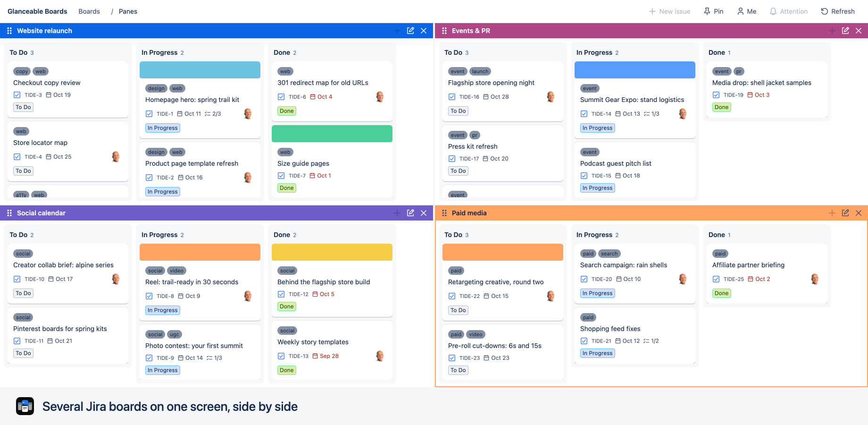Open the Boards breadcrumb tab
Viewport: 868px width, 425px height.
click(89, 11)
